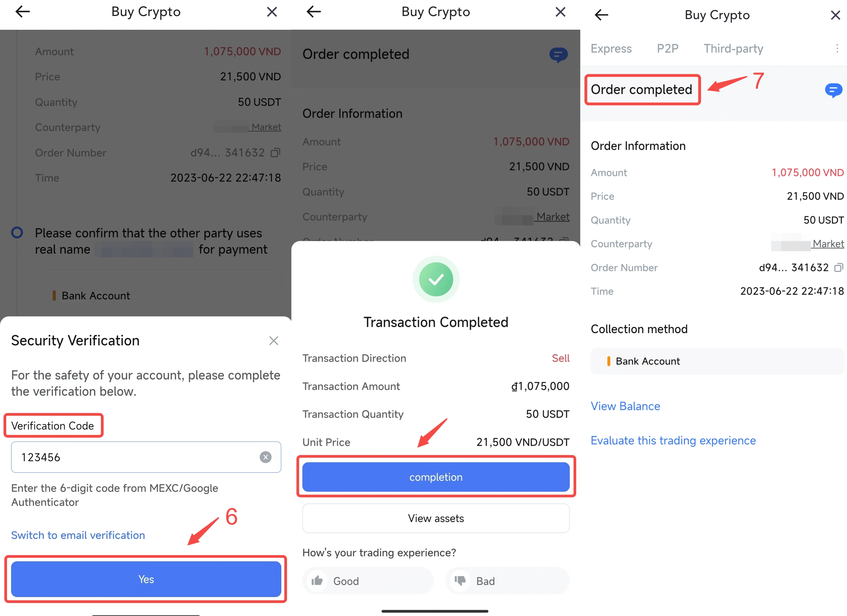847x616 pixels.
Task: Click the View assets button
Action: pyautogui.click(x=436, y=518)
